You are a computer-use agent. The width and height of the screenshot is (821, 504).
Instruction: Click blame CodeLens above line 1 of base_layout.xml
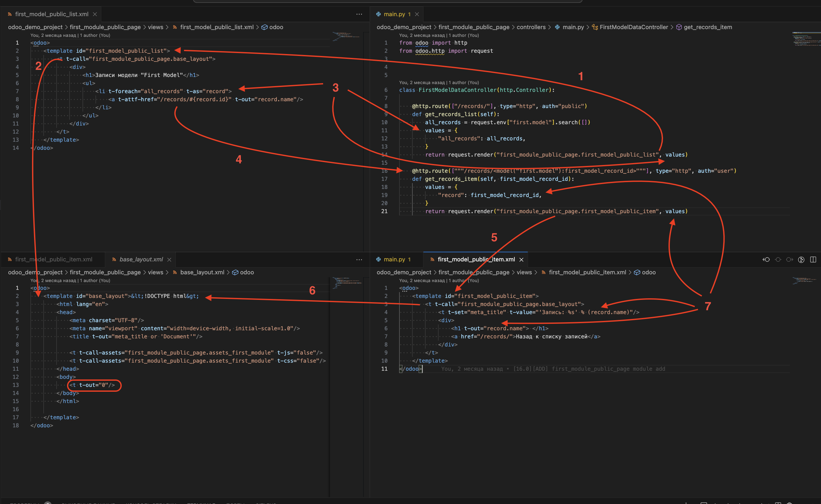70,280
